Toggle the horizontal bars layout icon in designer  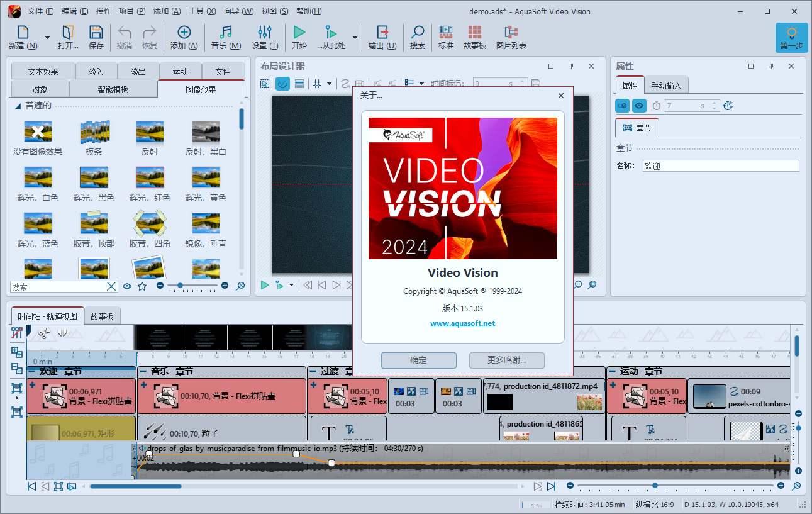299,84
